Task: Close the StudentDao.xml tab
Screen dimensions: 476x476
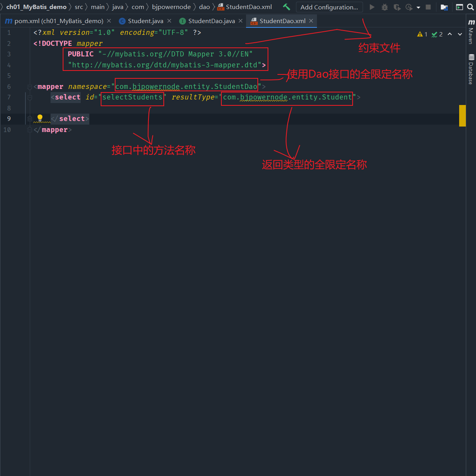Action: (311, 21)
